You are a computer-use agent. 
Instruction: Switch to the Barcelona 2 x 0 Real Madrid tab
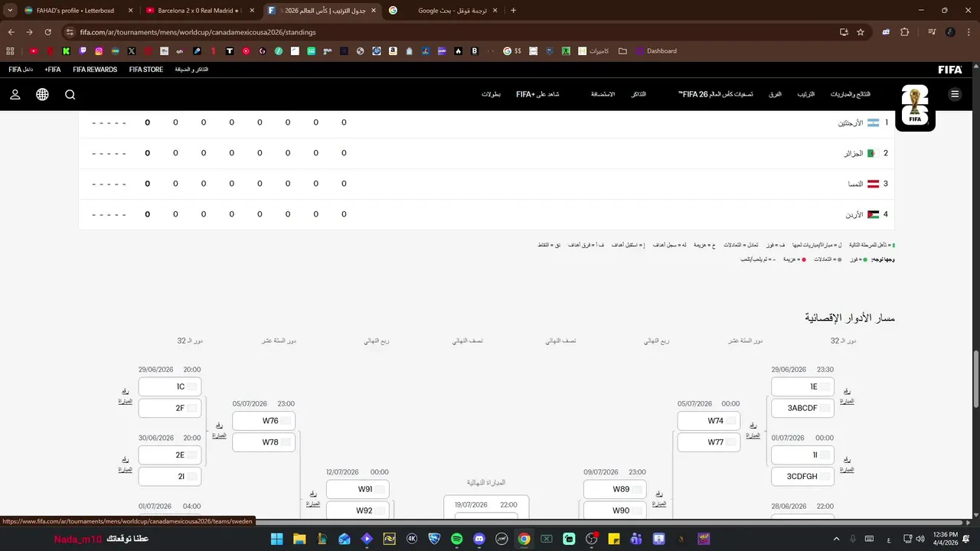tap(198, 11)
